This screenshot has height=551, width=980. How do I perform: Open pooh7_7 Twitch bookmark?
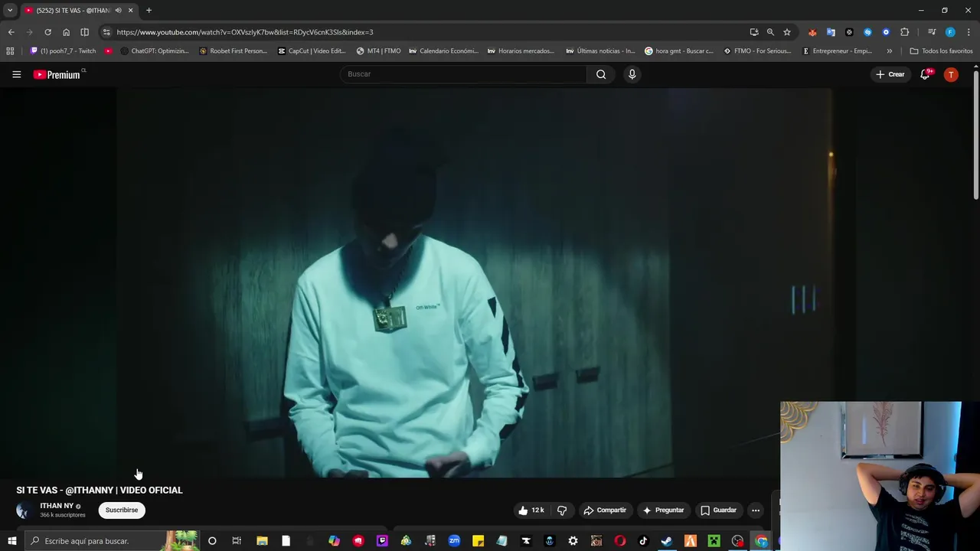(63, 51)
